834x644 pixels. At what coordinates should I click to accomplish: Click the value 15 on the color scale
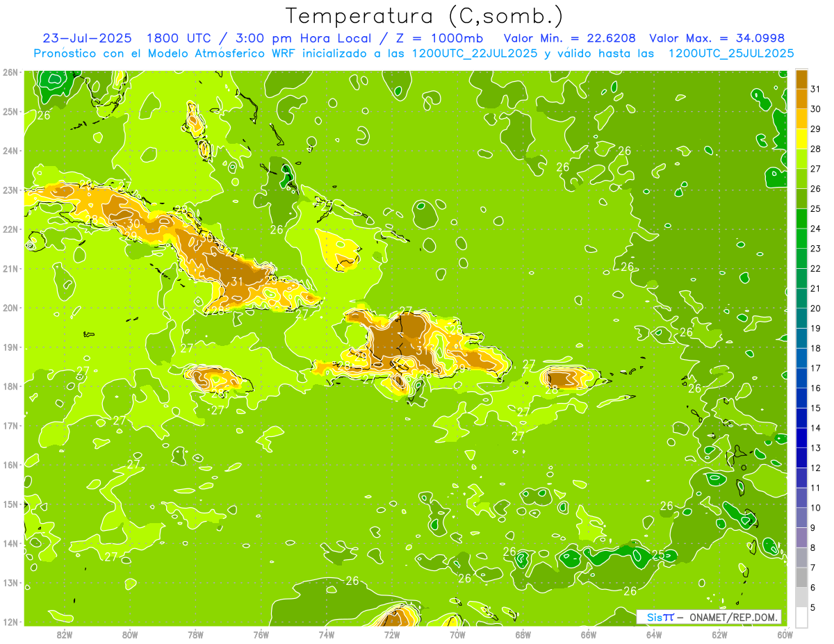816,408
